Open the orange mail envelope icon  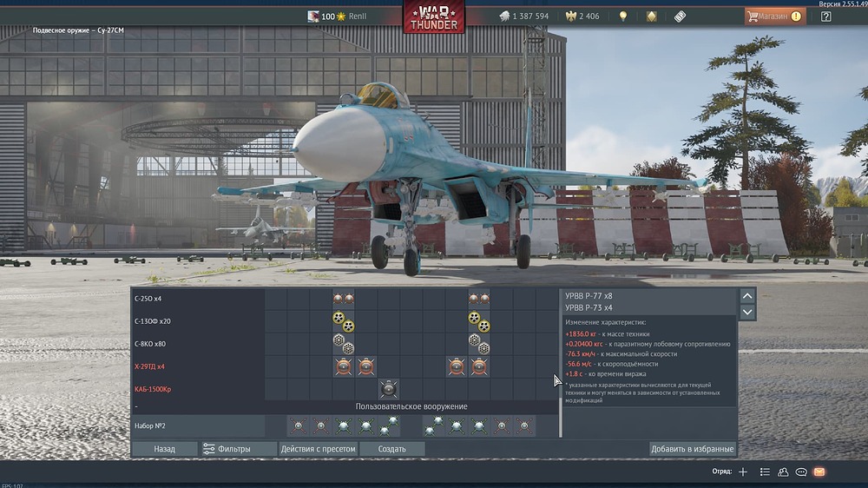[819, 472]
